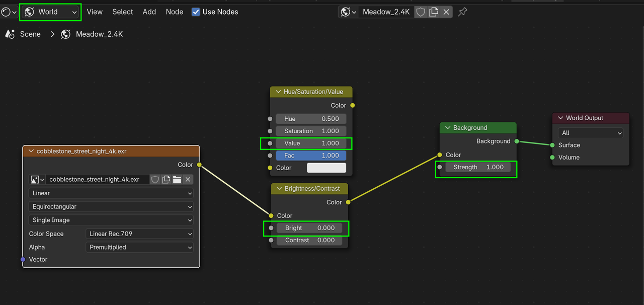
Task: Collapse the Hue/Saturation/Value node
Action: pyautogui.click(x=277, y=92)
